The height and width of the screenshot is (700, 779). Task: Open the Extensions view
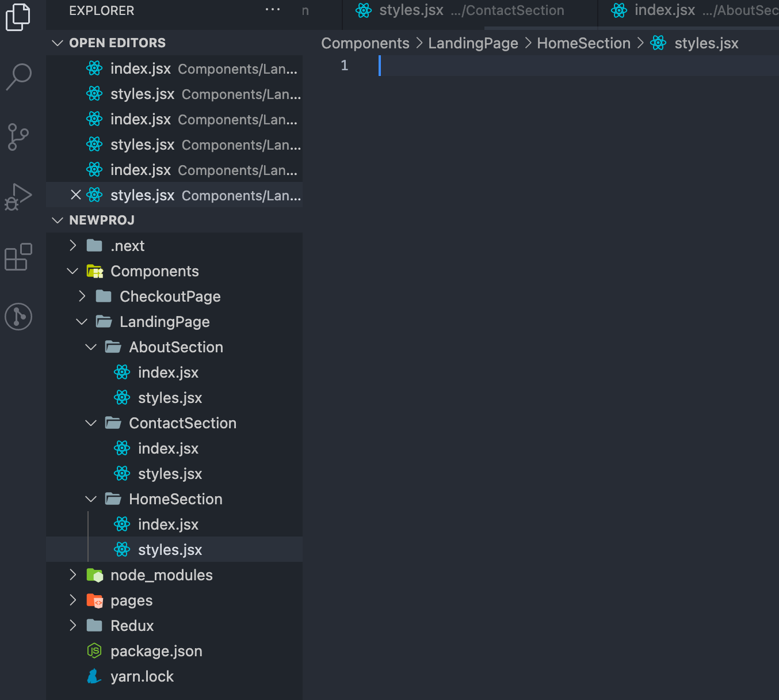(x=18, y=257)
